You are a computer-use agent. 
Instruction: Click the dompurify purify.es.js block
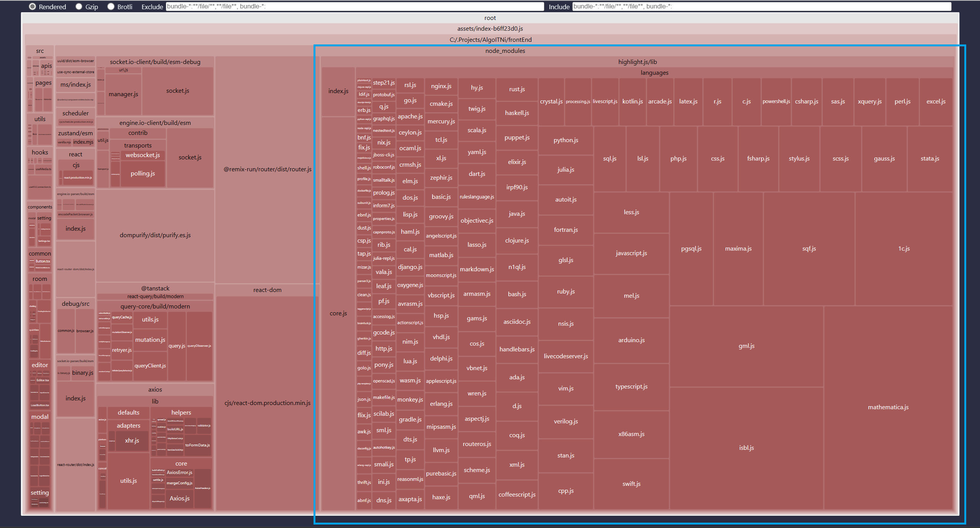tap(155, 235)
